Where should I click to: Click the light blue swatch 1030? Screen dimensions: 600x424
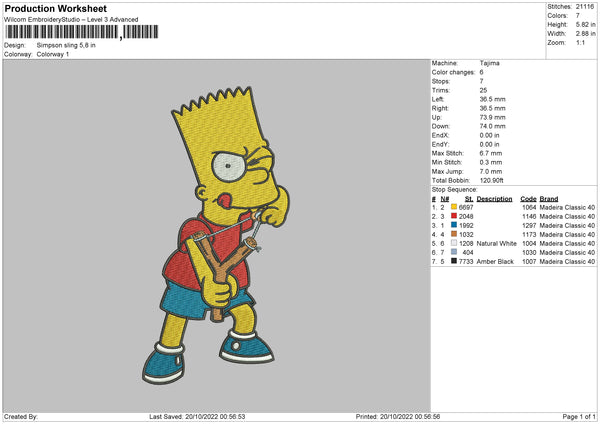tap(454, 252)
